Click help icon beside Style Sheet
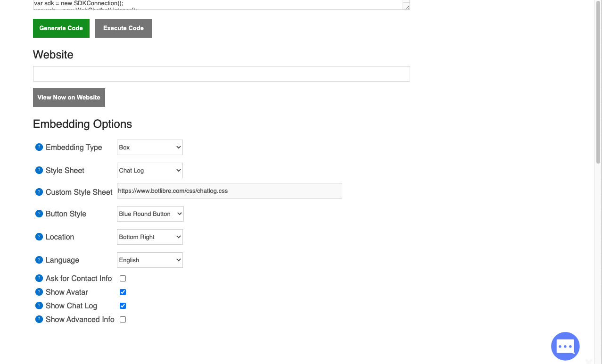 39,170
